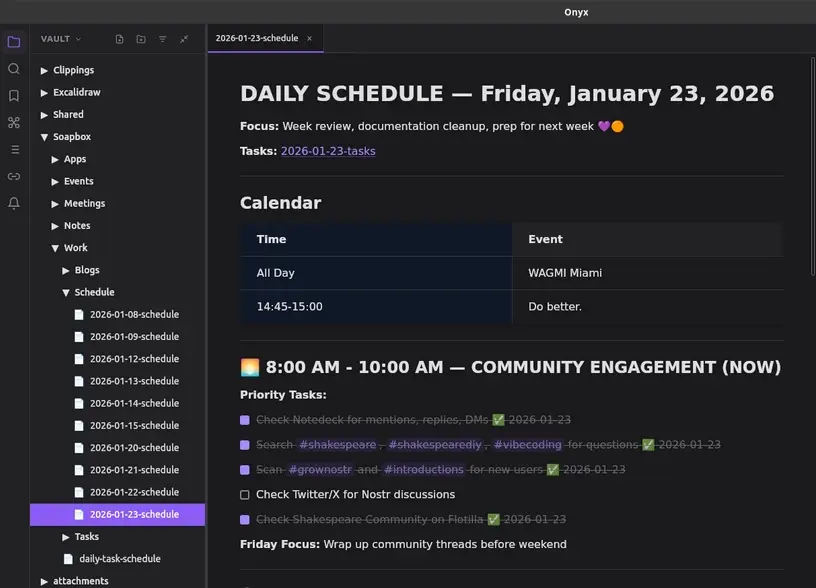Select the 2026-01-23-schedule tab
Screen dimensions: 816x588
click(256, 39)
